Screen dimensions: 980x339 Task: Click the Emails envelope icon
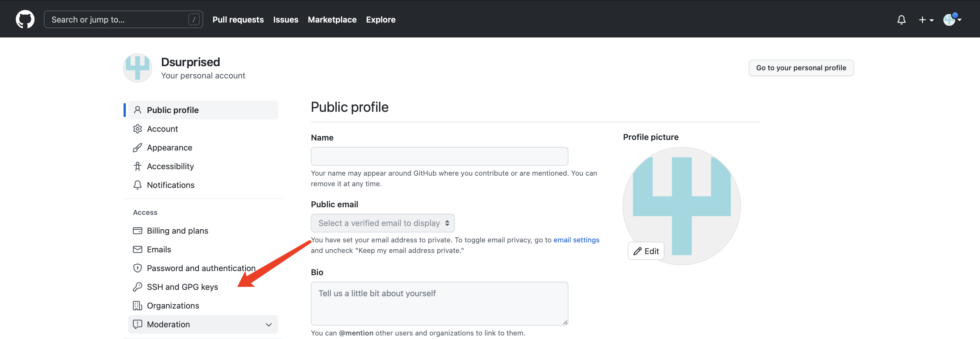137,249
